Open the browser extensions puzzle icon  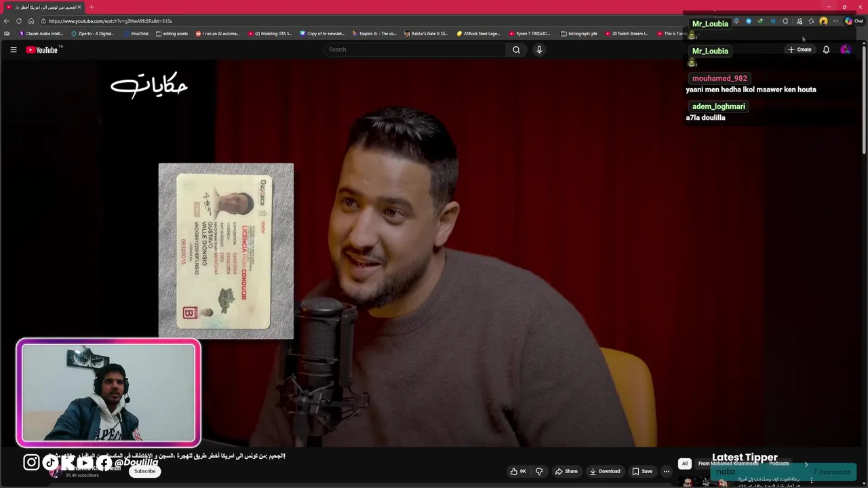(x=785, y=21)
